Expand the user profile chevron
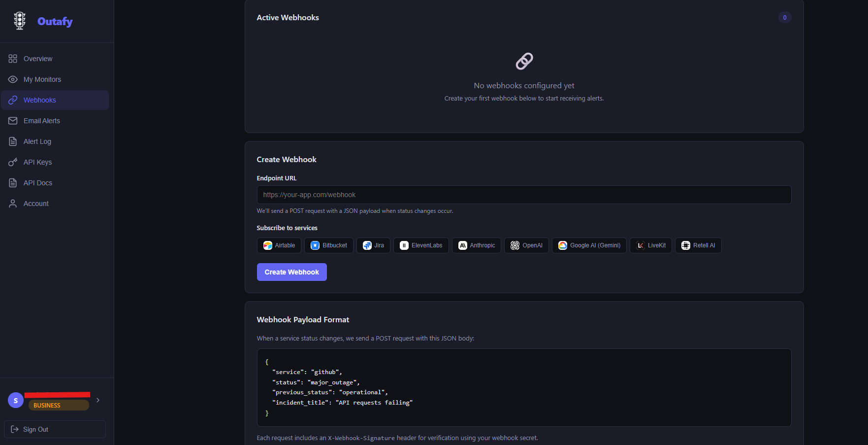868x445 pixels. pyautogui.click(x=98, y=400)
